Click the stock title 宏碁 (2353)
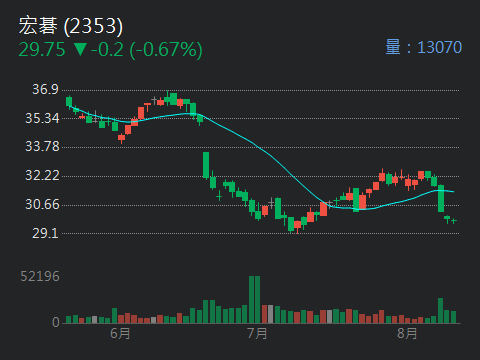This screenshot has width=480, height=360. tap(71, 26)
